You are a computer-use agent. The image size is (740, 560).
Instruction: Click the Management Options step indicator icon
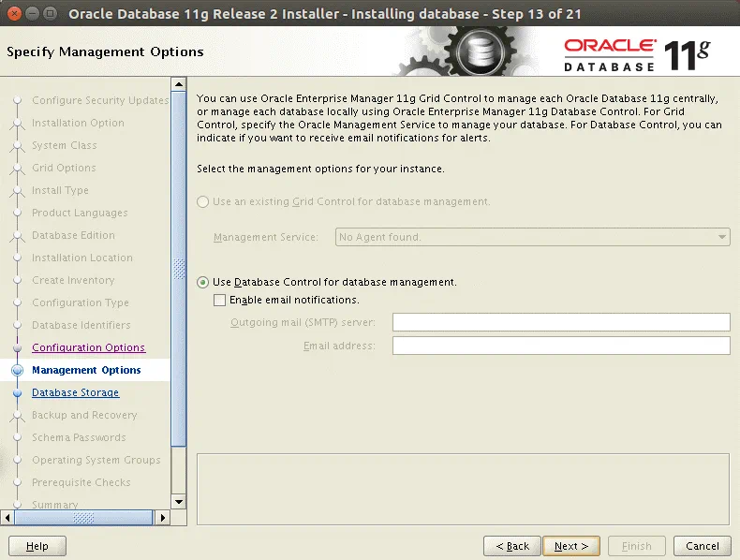click(x=16, y=371)
